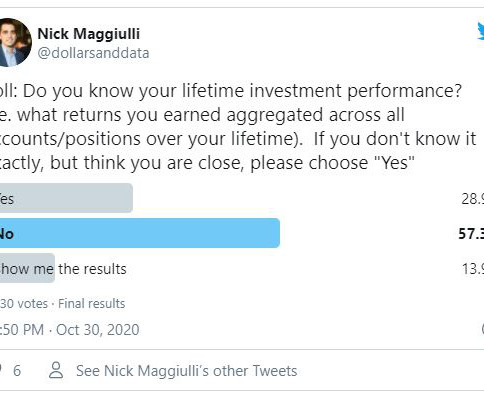Click the Yes percentage value
484x404 pixels.
click(473, 199)
